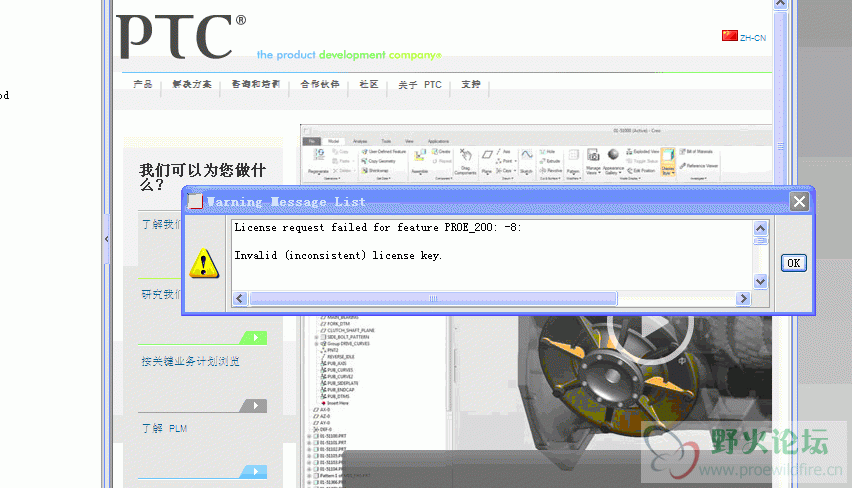Open the 咨询和培训 navigation menu

255,84
